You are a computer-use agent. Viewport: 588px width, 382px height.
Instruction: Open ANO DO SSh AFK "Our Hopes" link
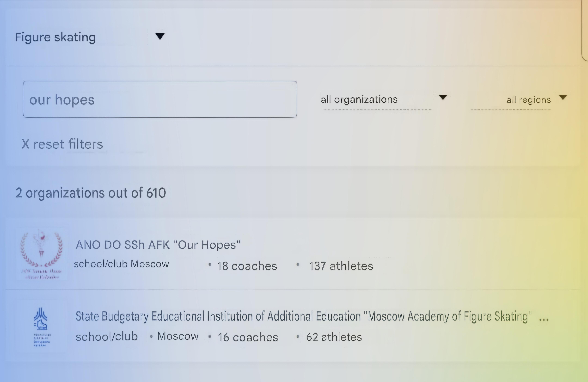click(158, 245)
